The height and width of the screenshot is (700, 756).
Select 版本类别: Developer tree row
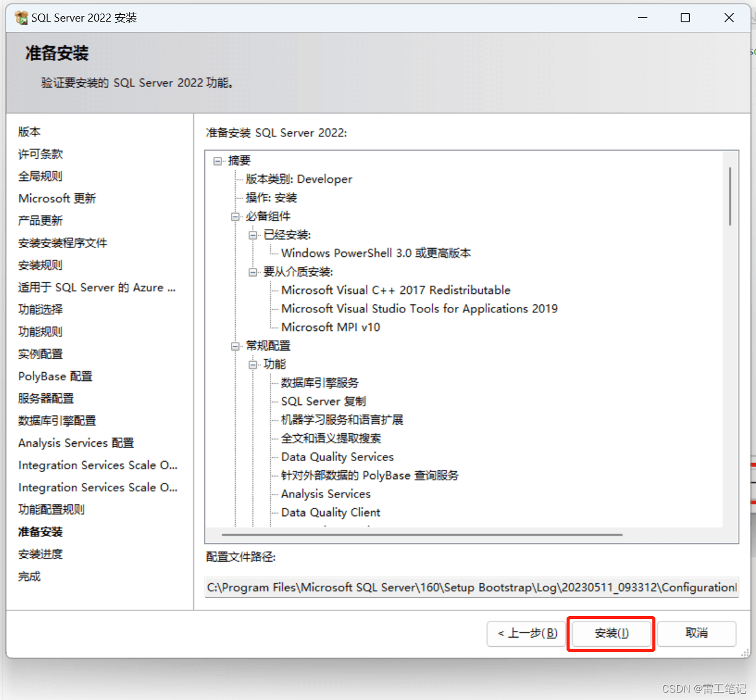tap(299, 179)
